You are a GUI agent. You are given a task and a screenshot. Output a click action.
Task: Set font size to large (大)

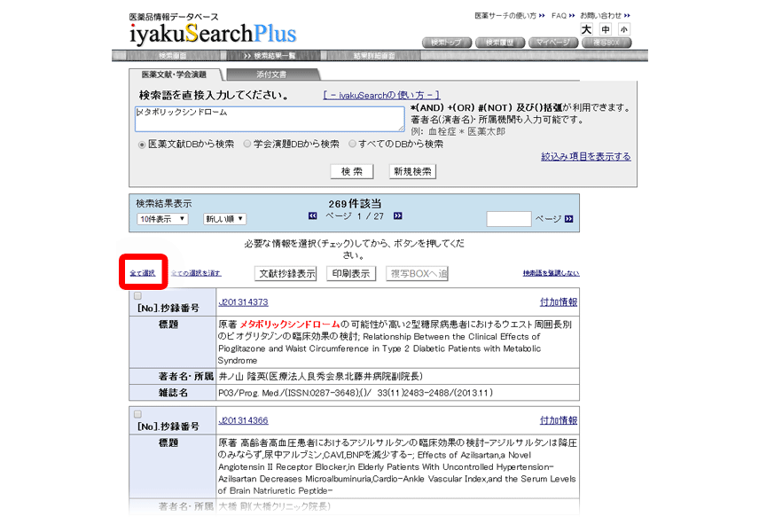[587, 29]
